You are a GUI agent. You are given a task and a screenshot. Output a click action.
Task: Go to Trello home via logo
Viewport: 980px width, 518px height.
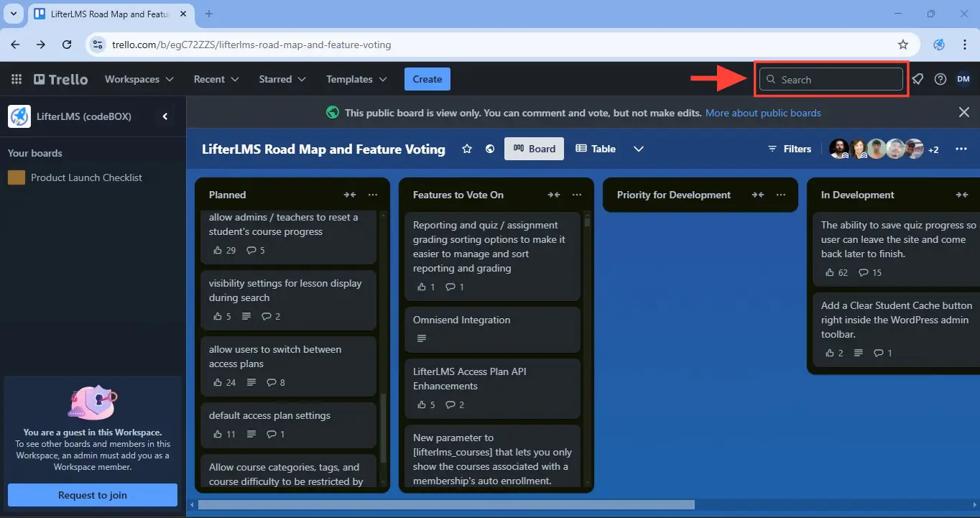[x=60, y=79]
